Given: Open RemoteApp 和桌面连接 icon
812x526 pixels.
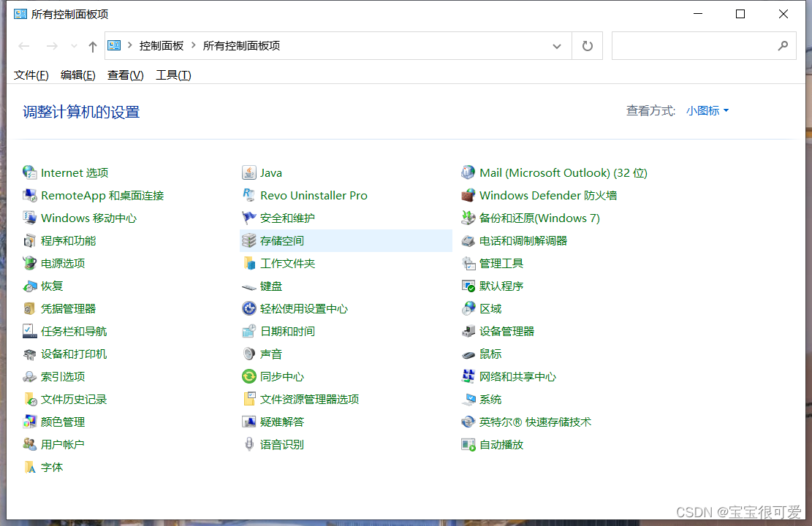Looking at the screenshot, I should coord(29,195).
